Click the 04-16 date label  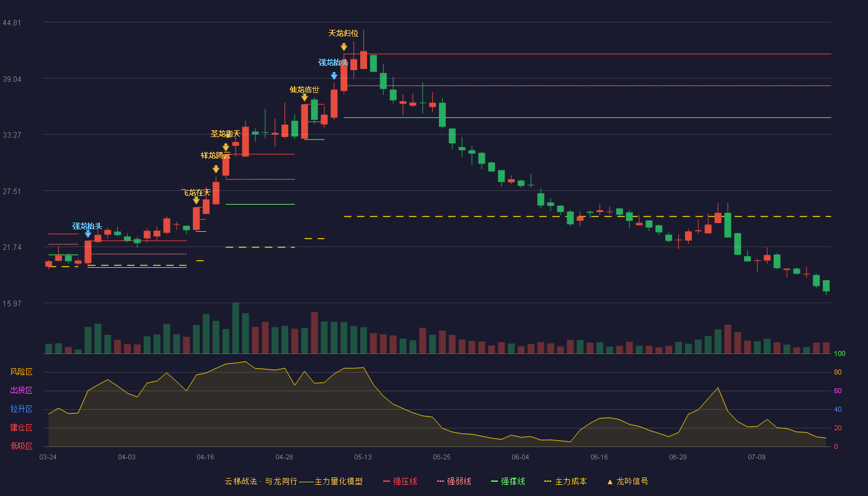click(205, 457)
